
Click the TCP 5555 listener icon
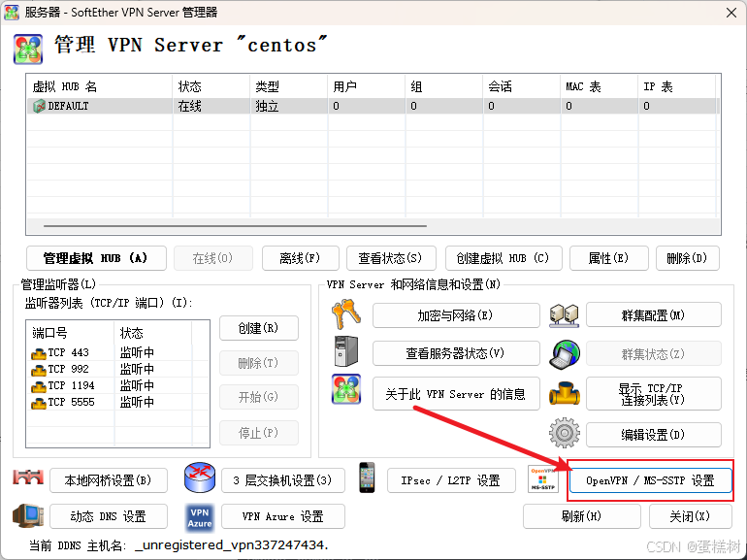[39, 403]
